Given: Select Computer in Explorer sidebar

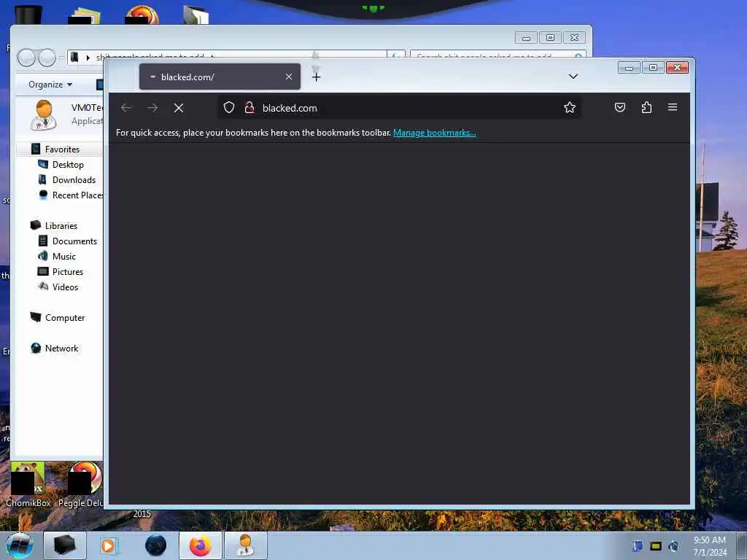Looking at the screenshot, I should (x=65, y=318).
